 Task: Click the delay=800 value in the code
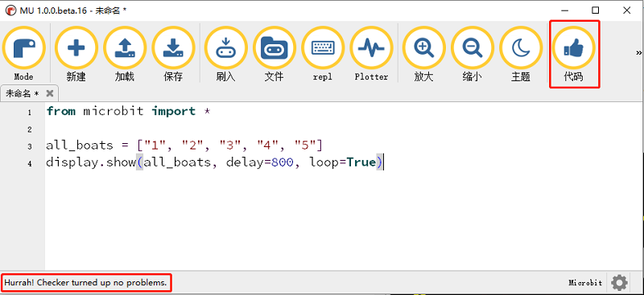point(259,163)
